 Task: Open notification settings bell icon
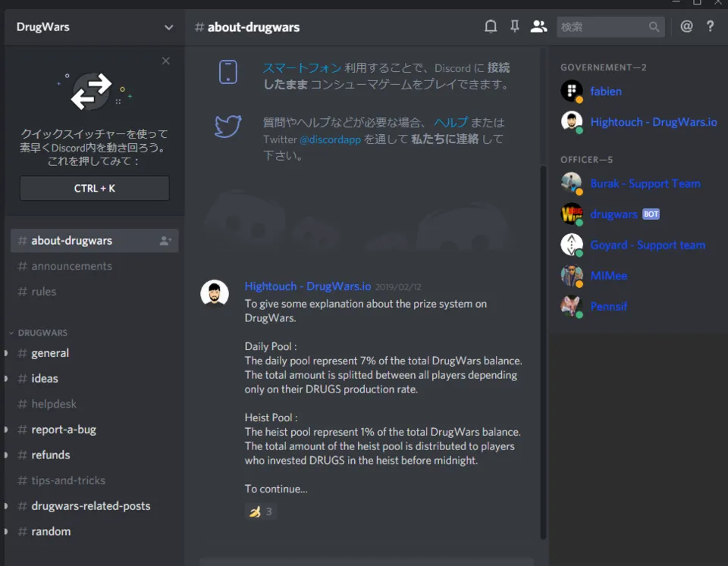pyautogui.click(x=491, y=27)
